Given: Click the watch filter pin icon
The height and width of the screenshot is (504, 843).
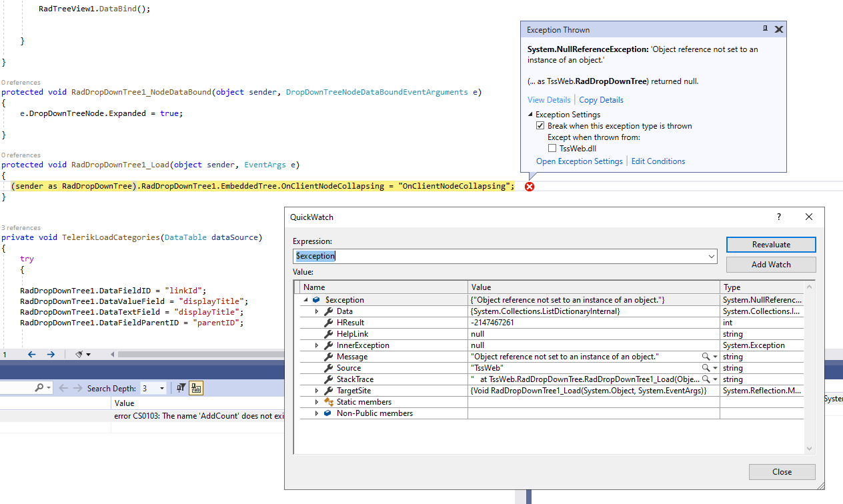Looking at the screenshot, I should 181,388.
